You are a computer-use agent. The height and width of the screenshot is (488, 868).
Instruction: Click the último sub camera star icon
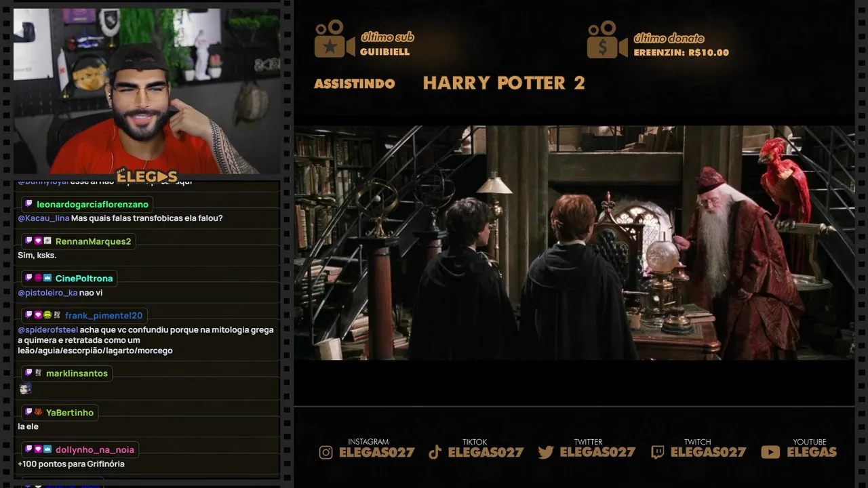[x=334, y=39]
